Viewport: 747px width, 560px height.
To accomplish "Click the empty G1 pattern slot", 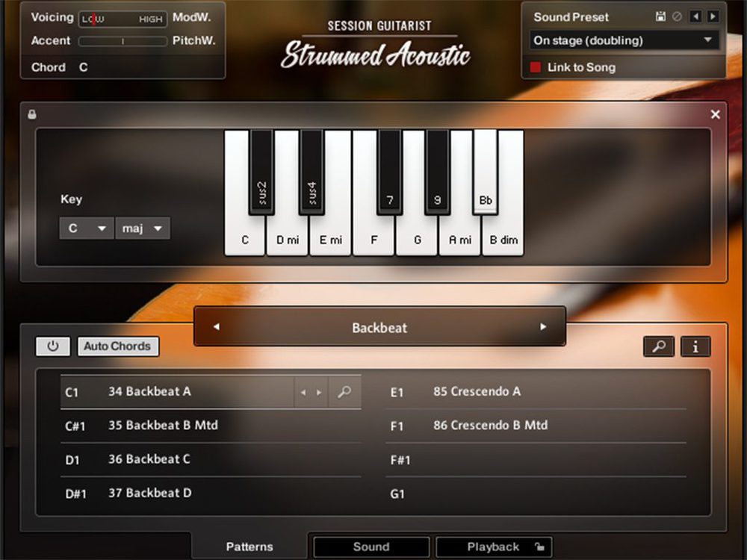I will point(536,494).
